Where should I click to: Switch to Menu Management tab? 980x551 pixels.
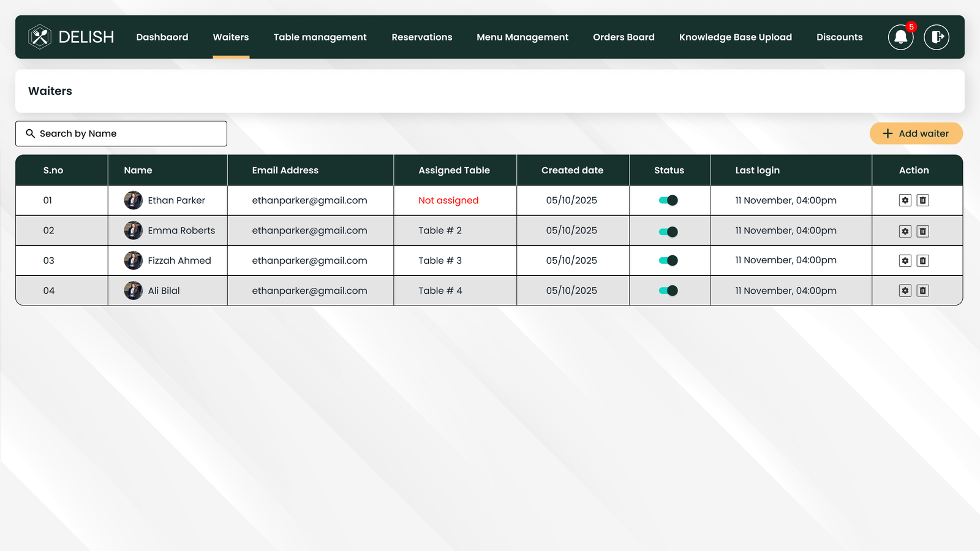pyautogui.click(x=522, y=37)
